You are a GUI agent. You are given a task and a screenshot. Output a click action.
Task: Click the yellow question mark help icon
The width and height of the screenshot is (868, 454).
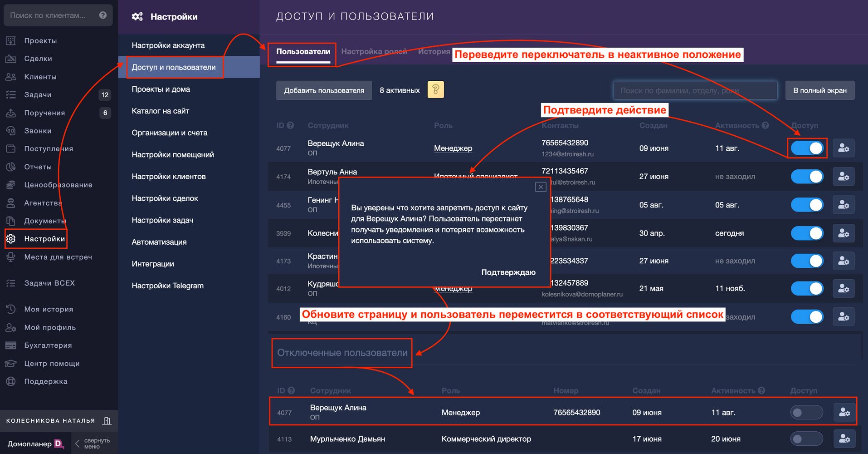click(x=435, y=90)
